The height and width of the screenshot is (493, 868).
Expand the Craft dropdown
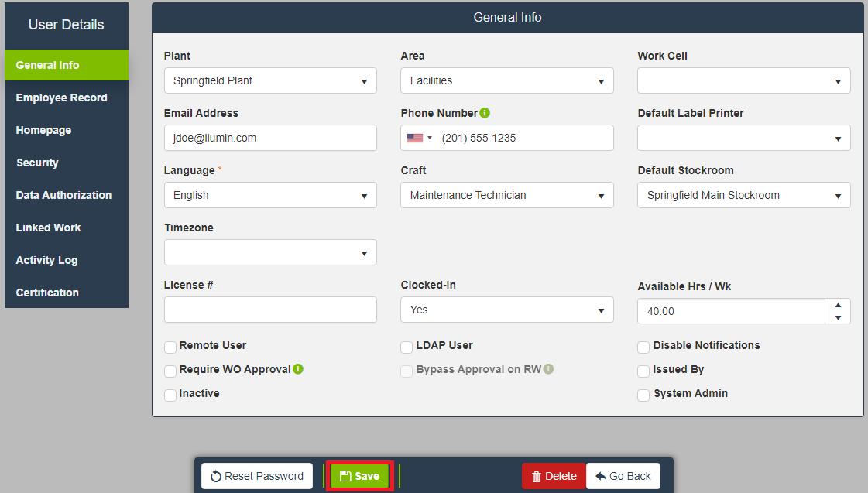[x=506, y=195]
